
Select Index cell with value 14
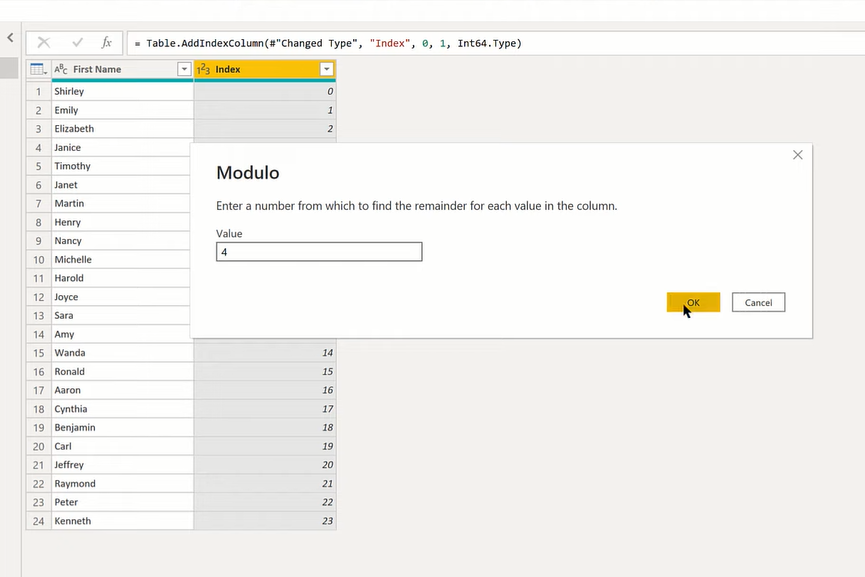tap(265, 352)
